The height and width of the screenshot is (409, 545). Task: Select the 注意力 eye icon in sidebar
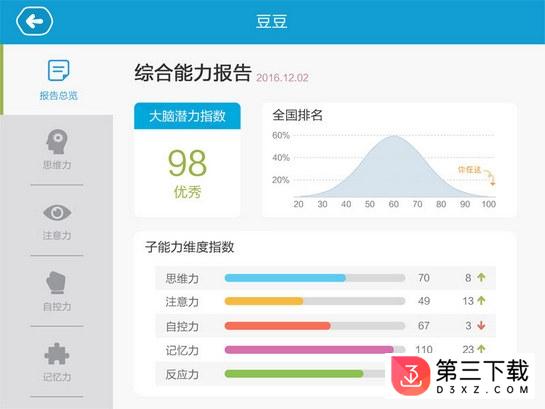click(x=57, y=212)
